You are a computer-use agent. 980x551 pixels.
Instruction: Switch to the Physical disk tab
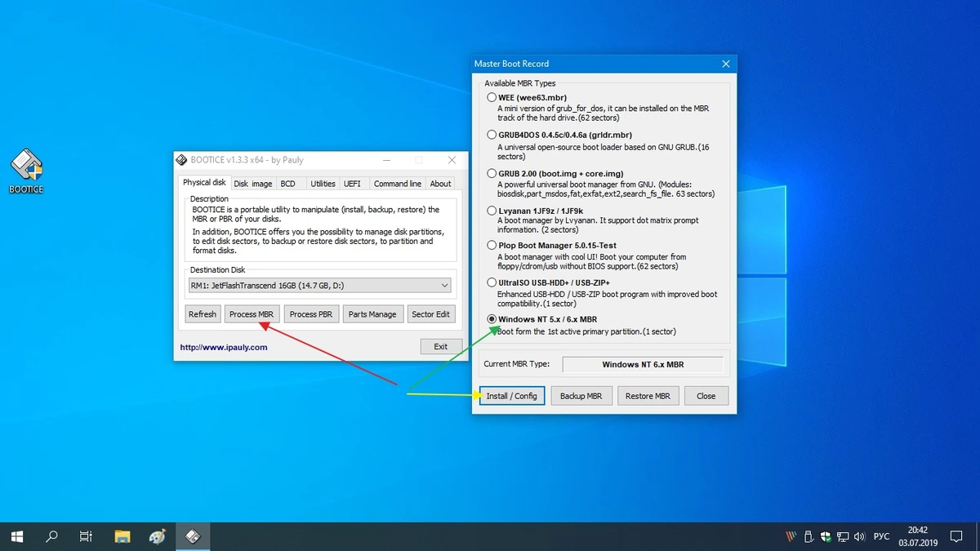pos(204,183)
